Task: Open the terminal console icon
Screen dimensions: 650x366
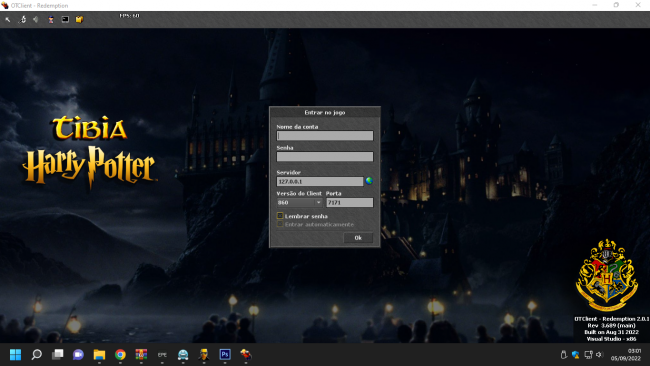Action: pyautogui.click(x=65, y=19)
